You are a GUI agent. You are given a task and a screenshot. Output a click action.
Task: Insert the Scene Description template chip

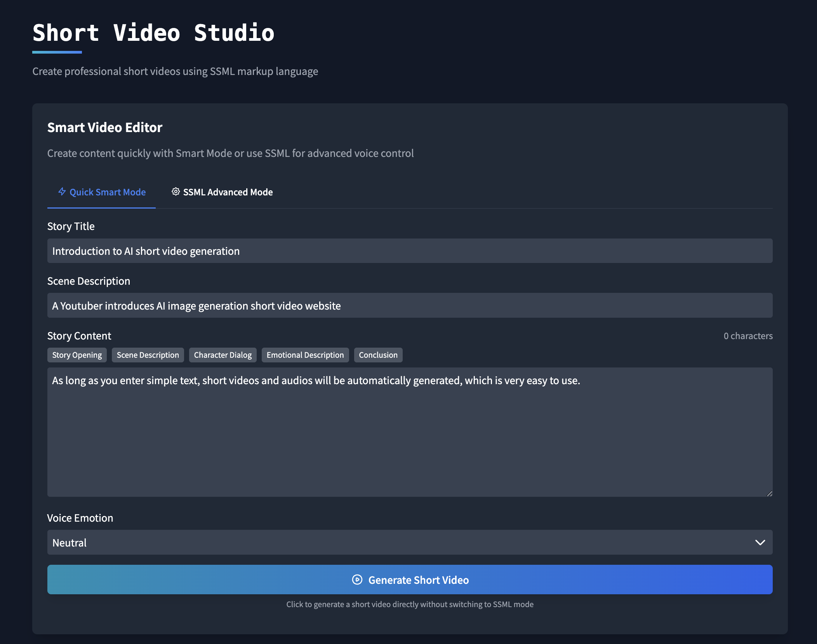148,355
